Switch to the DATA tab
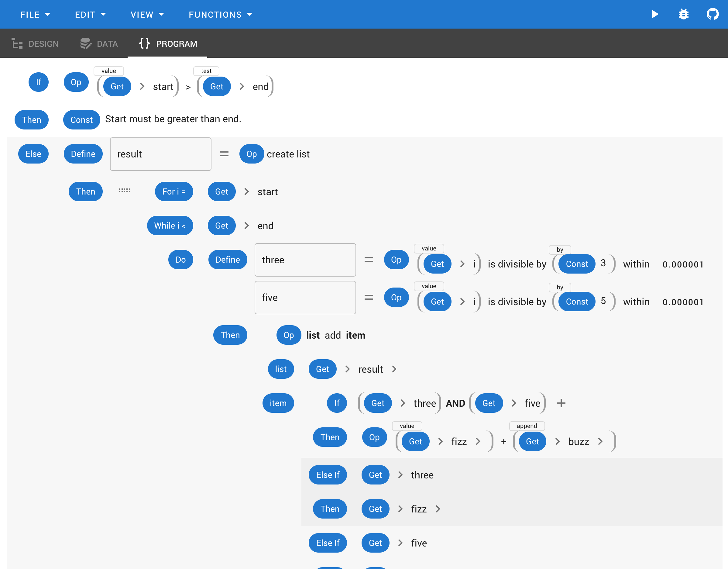 click(99, 43)
